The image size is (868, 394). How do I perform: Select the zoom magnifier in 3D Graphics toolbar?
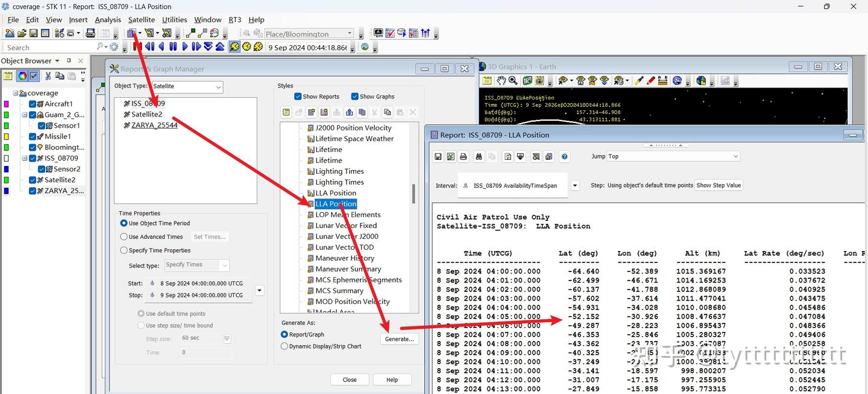point(512,81)
